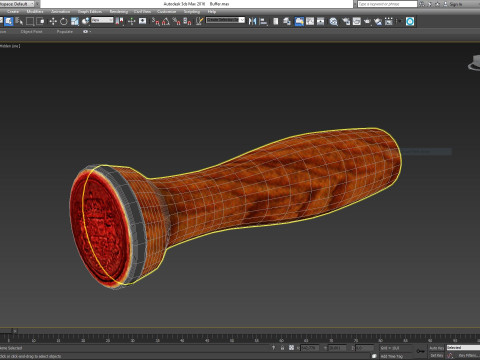Click the Align tool icon
This screenshot has width=480, height=360.
[x=263, y=21]
